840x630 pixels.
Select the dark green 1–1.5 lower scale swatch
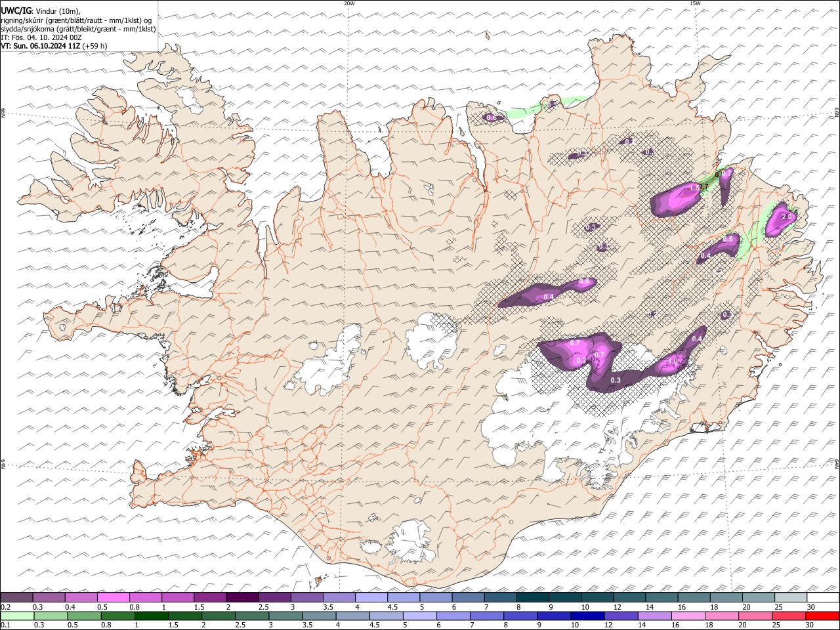(151, 616)
